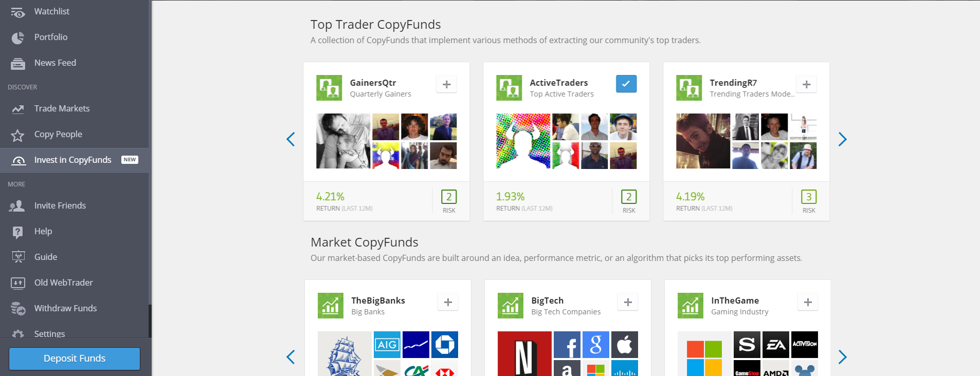980x376 pixels.
Task: Click the Settings gear icon
Action: 18,334
